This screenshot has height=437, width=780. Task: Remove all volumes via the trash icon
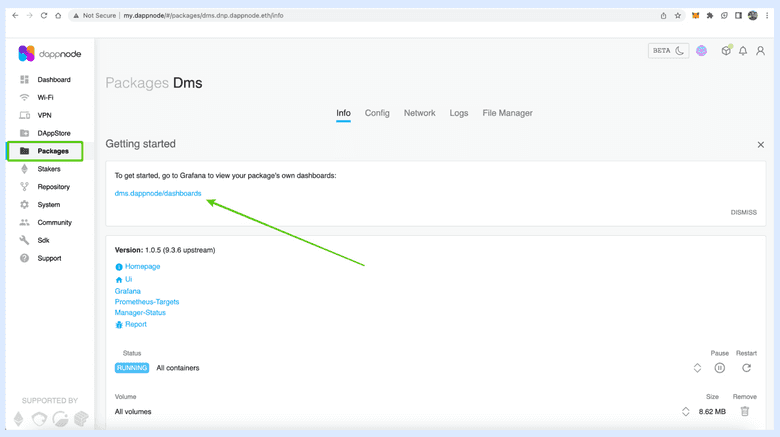coord(744,411)
